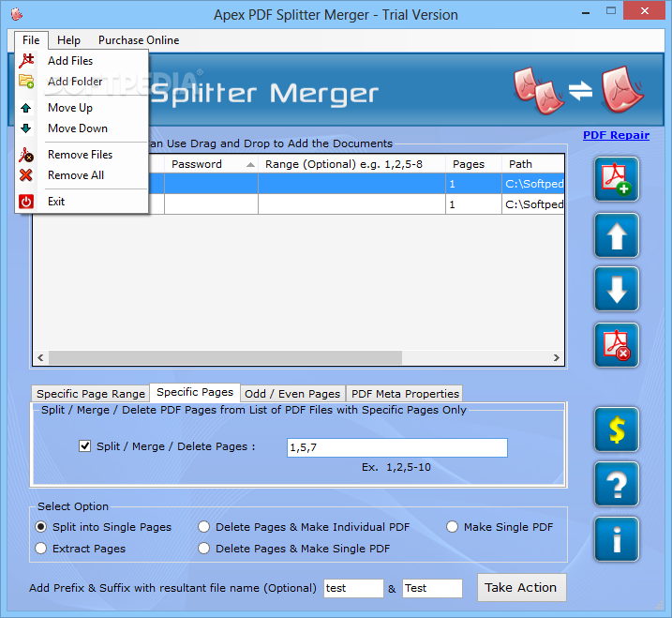Click the file list scroll left arrow
This screenshot has height=618, width=672.
pos(40,357)
